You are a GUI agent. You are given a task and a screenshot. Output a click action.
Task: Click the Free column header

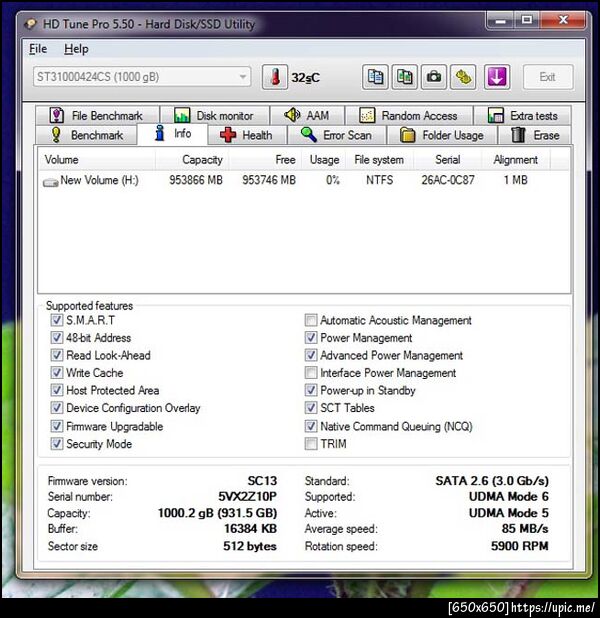265,160
